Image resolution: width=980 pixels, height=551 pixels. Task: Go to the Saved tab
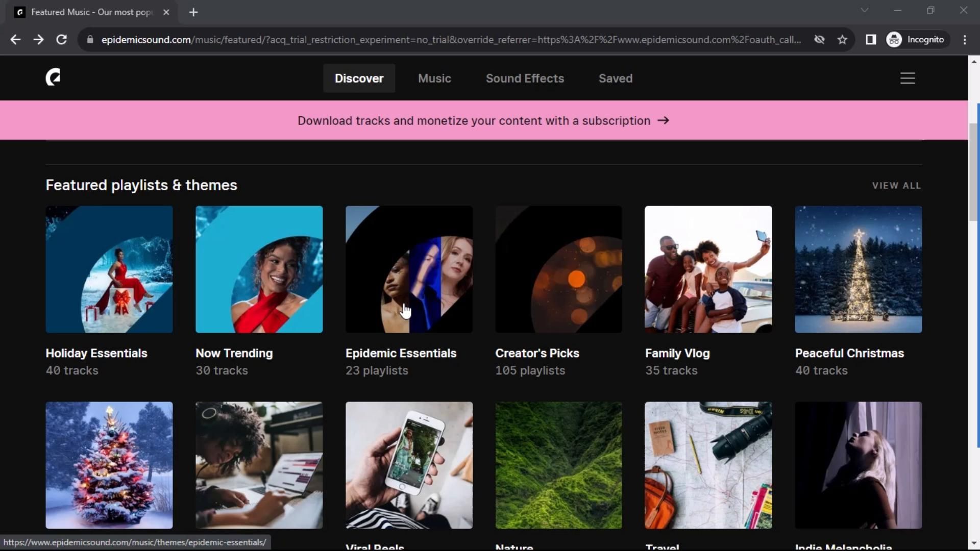[x=615, y=78]
